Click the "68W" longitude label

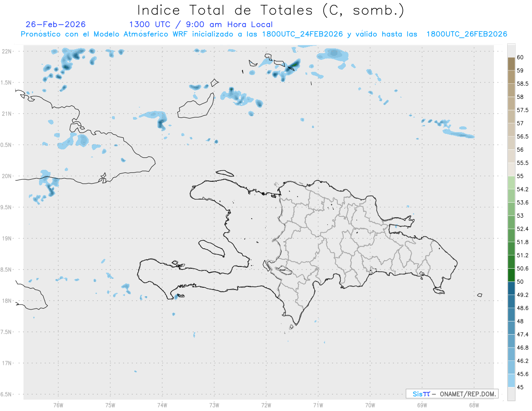click(474, 405)
